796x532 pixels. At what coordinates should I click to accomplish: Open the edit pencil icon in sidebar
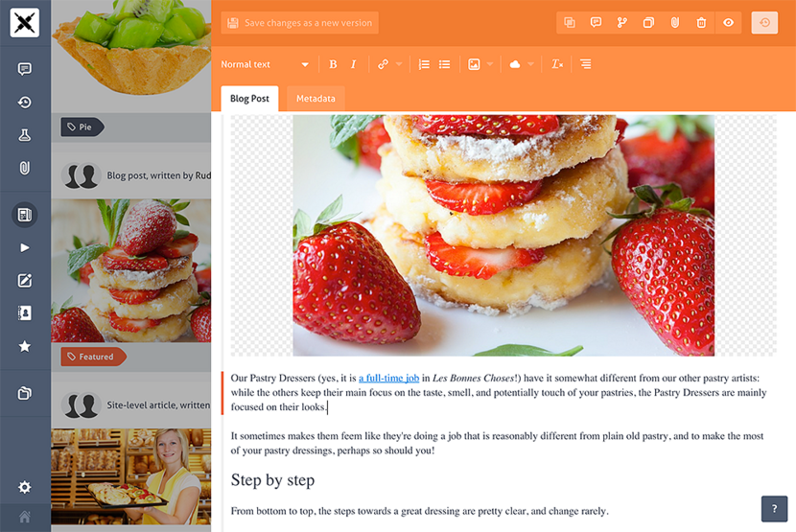coord(24,280)
